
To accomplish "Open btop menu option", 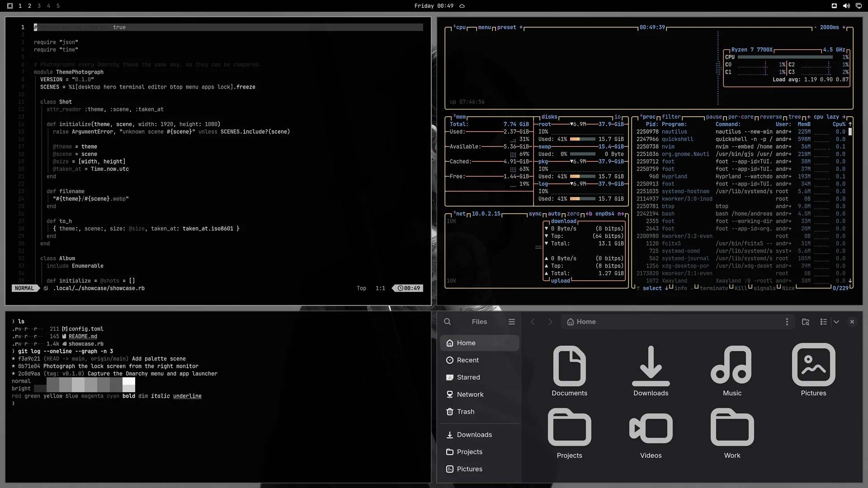I will pos(484,28).
